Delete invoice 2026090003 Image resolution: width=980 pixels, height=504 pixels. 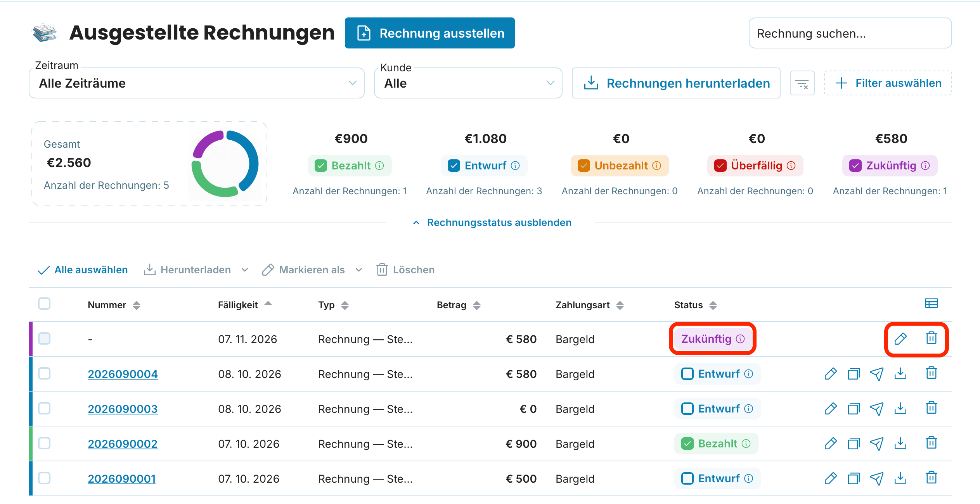click(x=932, y=408)
